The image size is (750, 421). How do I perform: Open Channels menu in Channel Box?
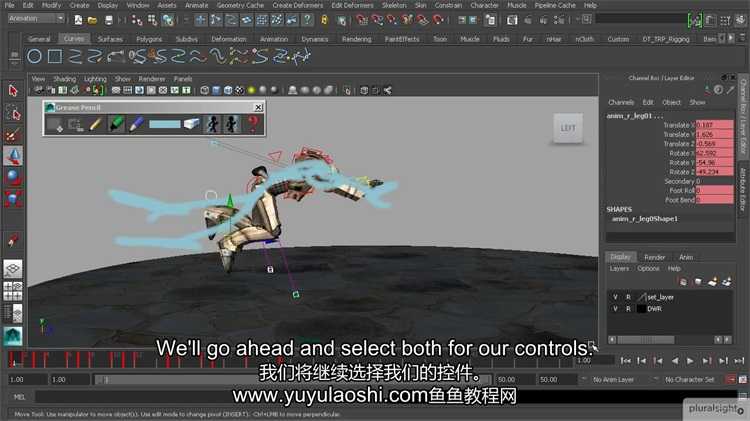(621, 102)
